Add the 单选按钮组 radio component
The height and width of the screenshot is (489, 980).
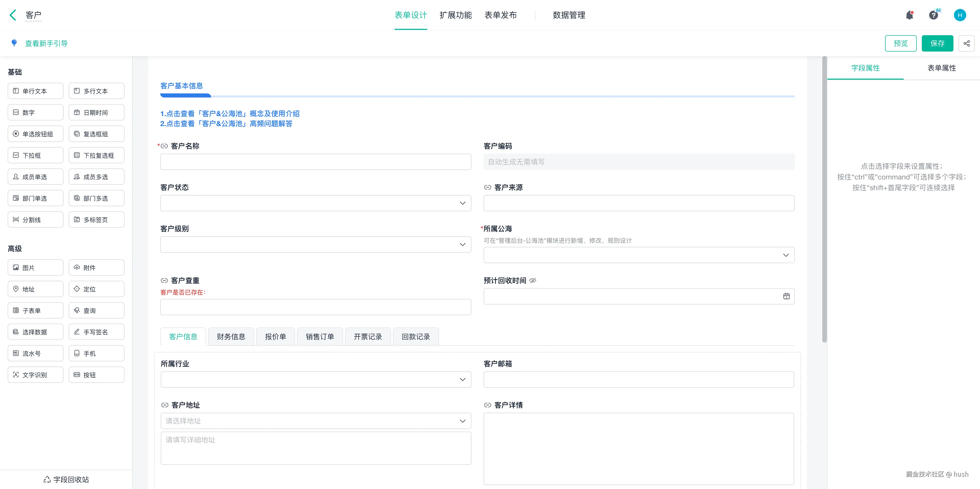click(x=35, y=134)
